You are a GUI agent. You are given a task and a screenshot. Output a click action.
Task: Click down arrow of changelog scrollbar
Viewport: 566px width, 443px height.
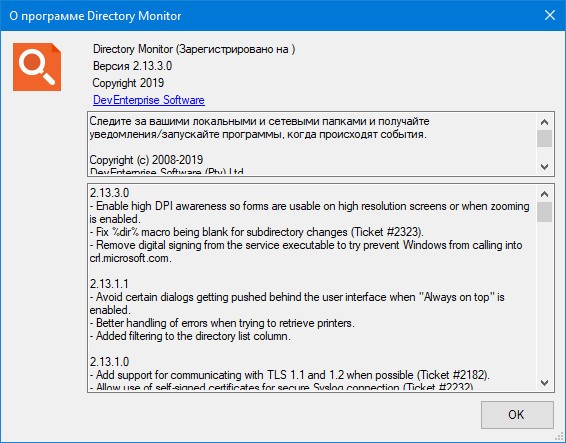point(544,382)
